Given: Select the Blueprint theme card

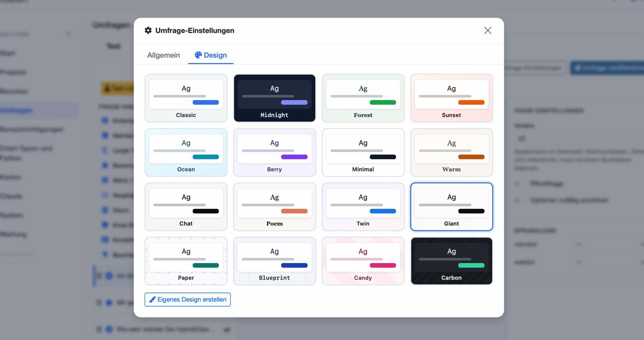Looking at the screenshot, I should click(x=275, y=261).
